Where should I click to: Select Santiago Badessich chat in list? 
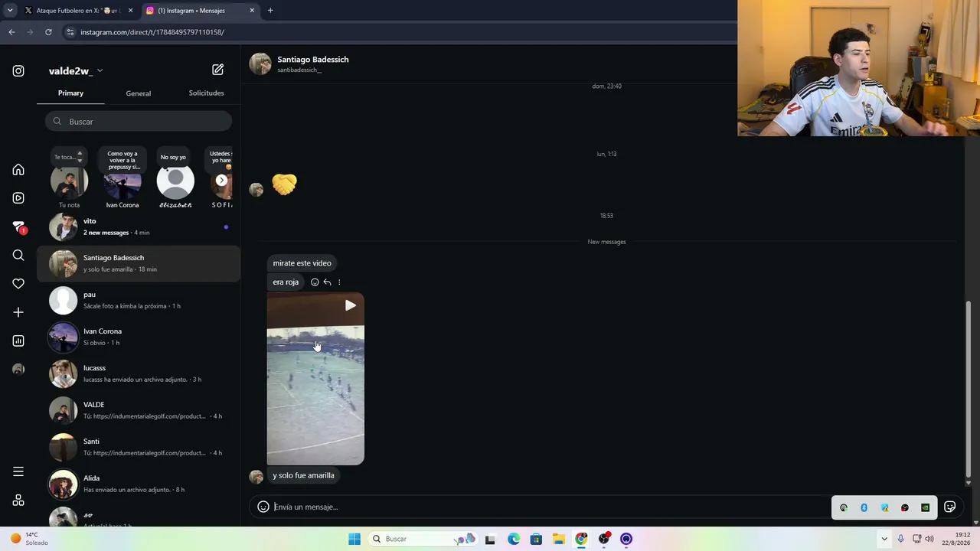(139, 264)
